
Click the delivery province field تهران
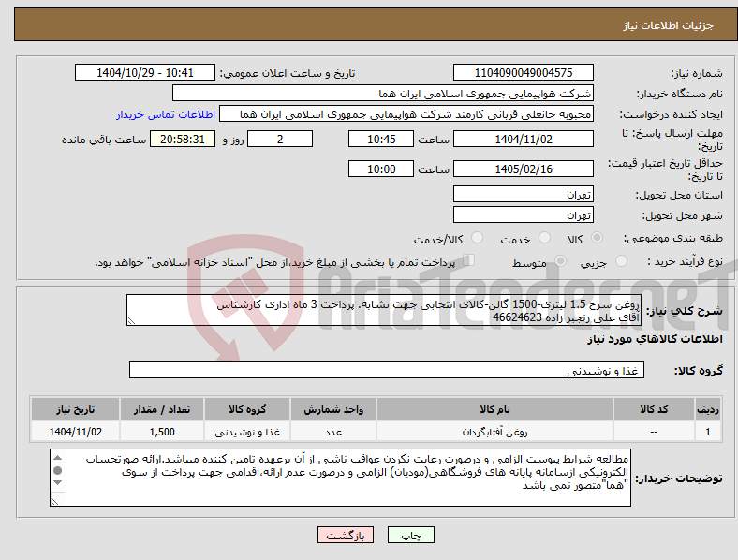click(x=523, y=194)
